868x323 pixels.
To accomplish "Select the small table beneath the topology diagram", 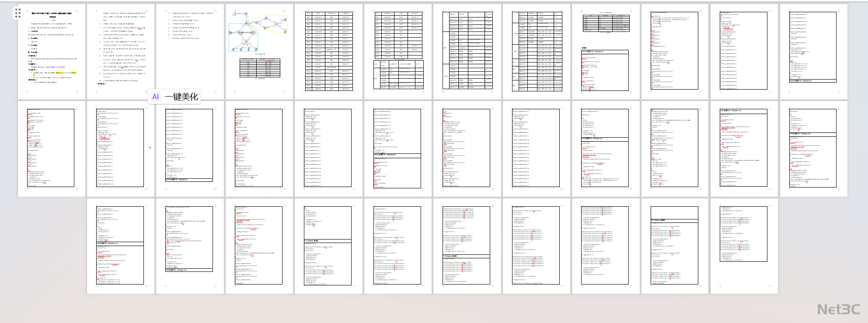I will tap(259, 68).
